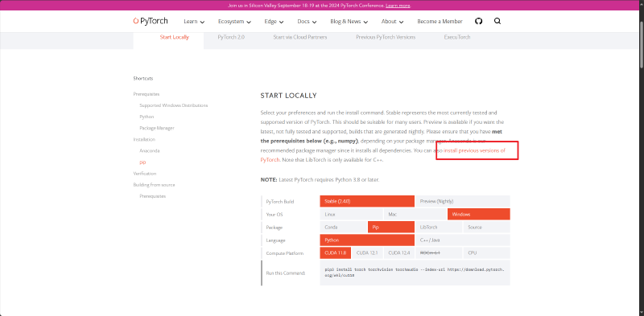Screen dimensions: 644x316
Task: Select CUDA 11.8 compute platform
Action: [x=335, y=252]
